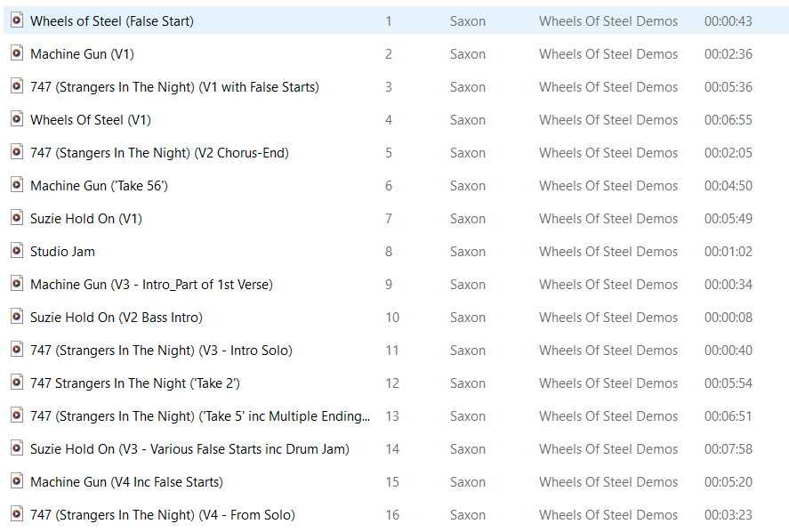
Task: Select 747 (Strangers In The Night) (V4 - From Solo)
Action: [x=162, y=515]
